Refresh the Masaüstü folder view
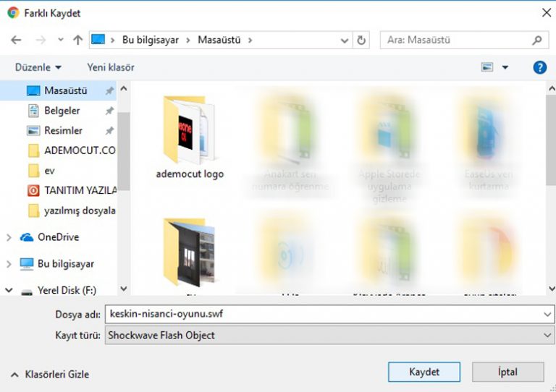Image resolution: width=556 pixels, height=392 pixels. pyautogui.click(x=361, y=41)
